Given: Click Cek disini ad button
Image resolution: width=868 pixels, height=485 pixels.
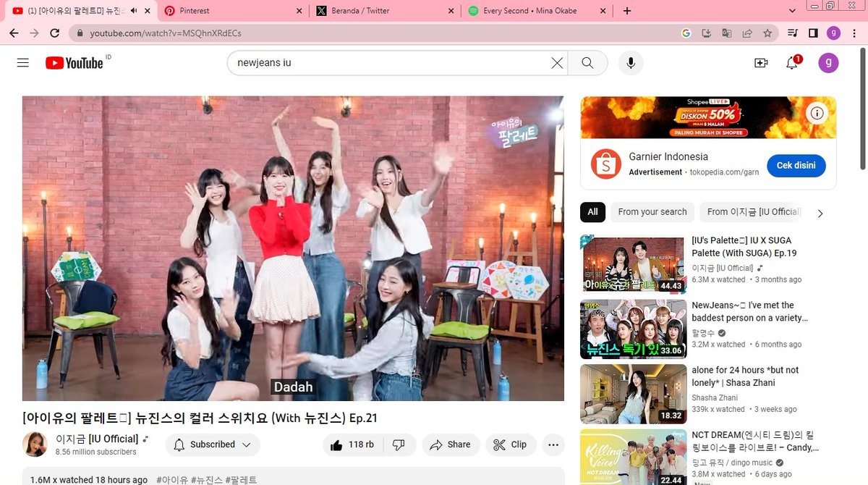Looking at the screenshot, I should (x=796, y=165).
